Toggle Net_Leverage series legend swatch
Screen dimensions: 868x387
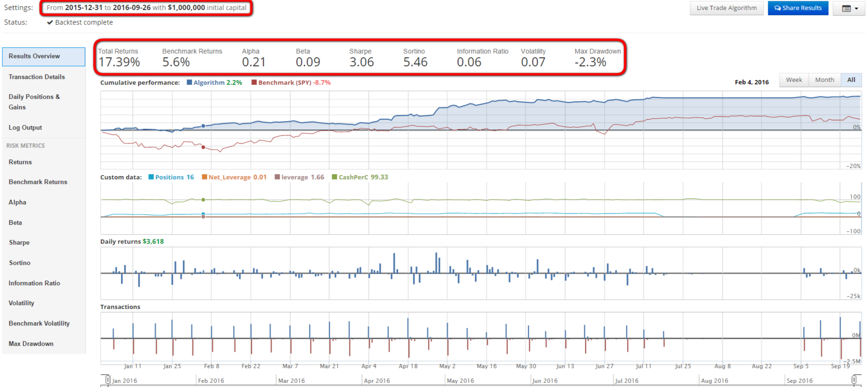coord(205,177)
